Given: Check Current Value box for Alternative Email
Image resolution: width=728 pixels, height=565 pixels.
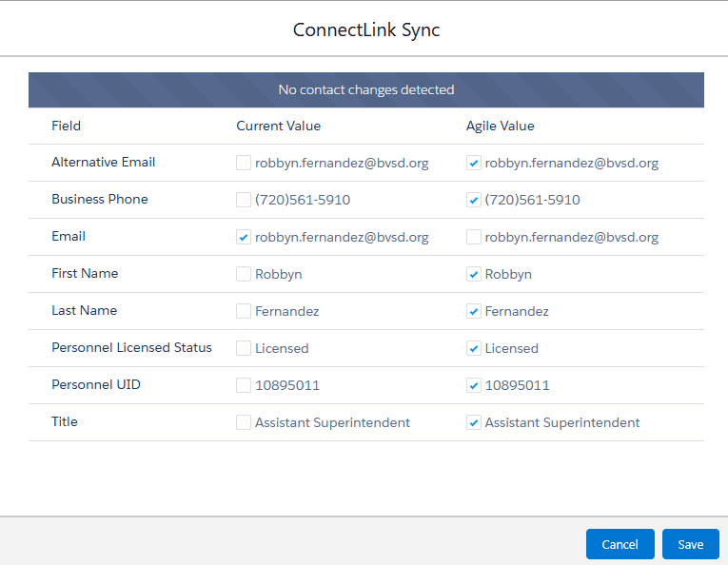Looking at the screenshot, I should point(244,163).
